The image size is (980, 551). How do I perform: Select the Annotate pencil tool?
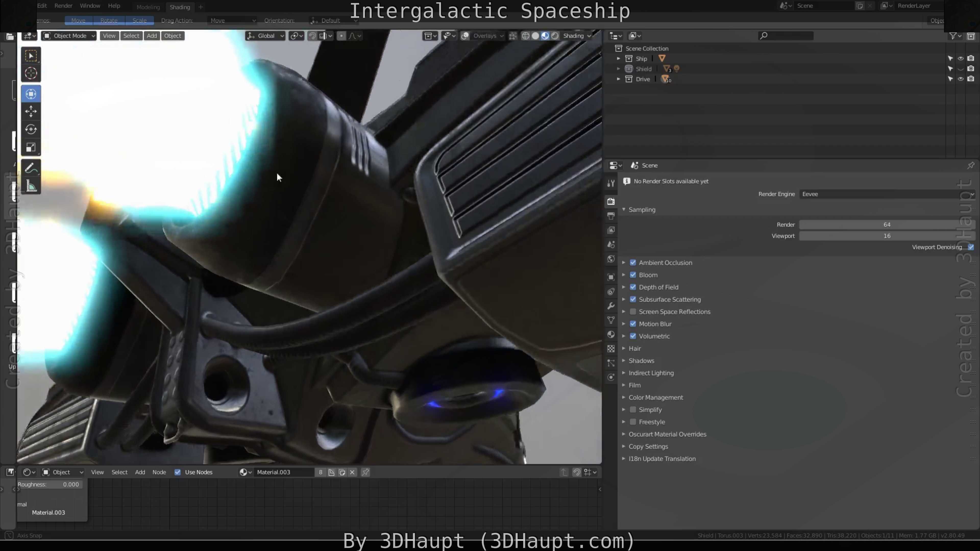(x=31, y=168)
